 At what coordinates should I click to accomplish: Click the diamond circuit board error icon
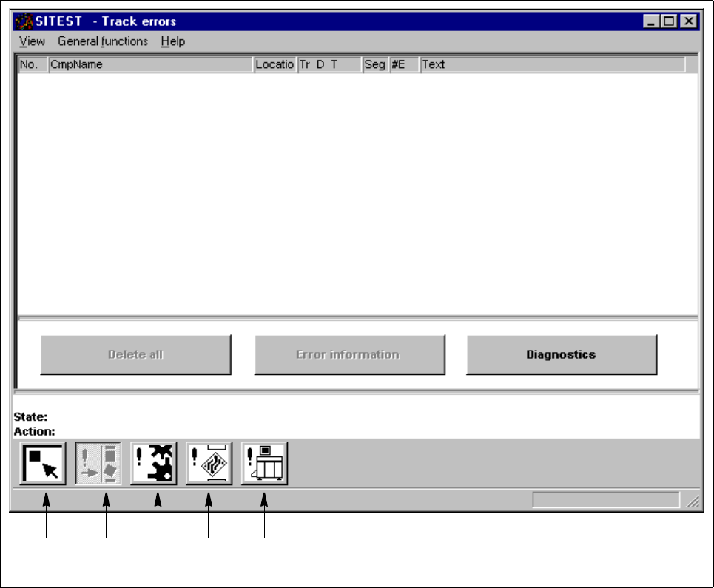(x=209, y=463)
